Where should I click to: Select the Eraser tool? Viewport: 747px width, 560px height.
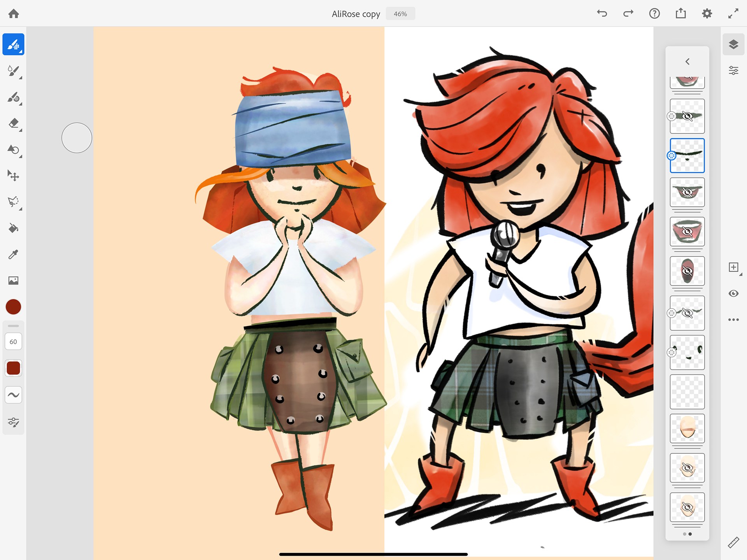click(13, 123)
